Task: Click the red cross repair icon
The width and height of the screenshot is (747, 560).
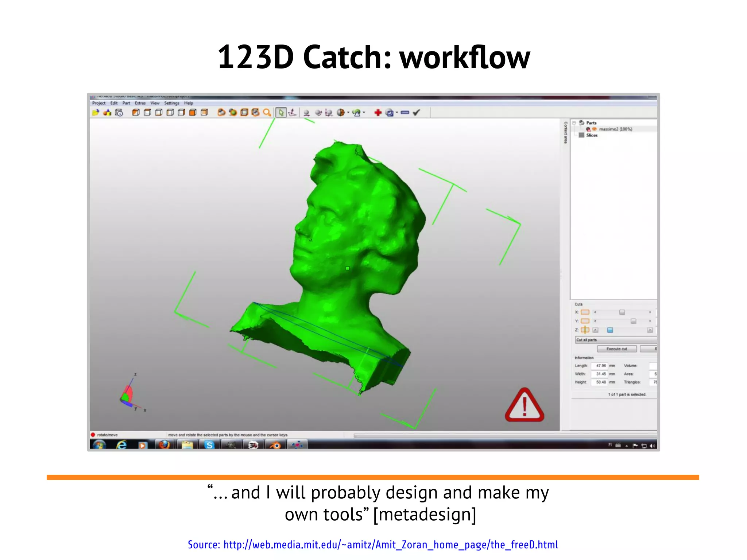Action: tap(378, 113)
